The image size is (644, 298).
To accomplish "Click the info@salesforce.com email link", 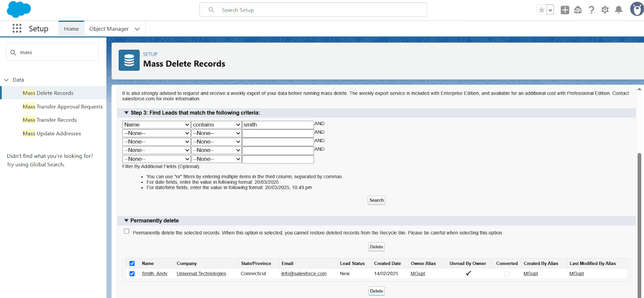I will point(304,273).
